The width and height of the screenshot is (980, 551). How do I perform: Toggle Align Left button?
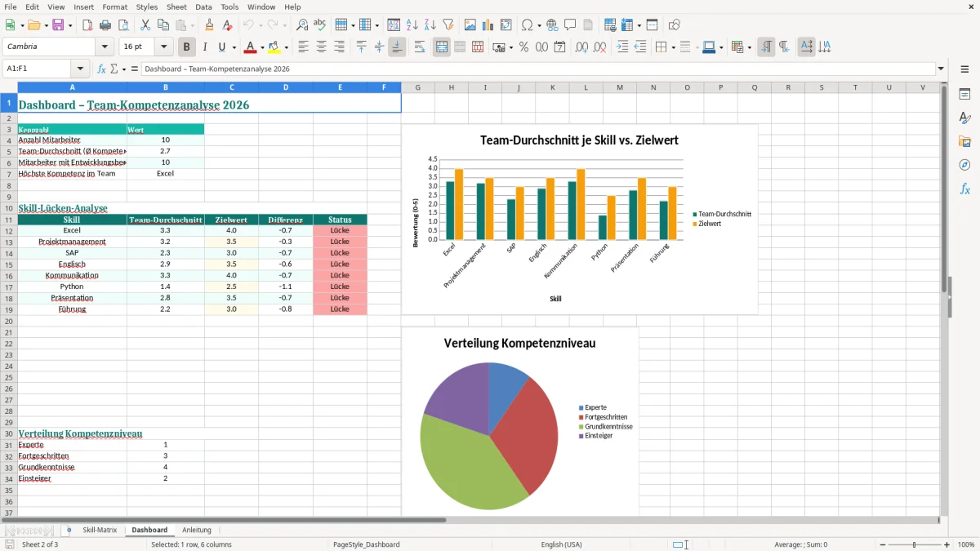tap(303, 47)
